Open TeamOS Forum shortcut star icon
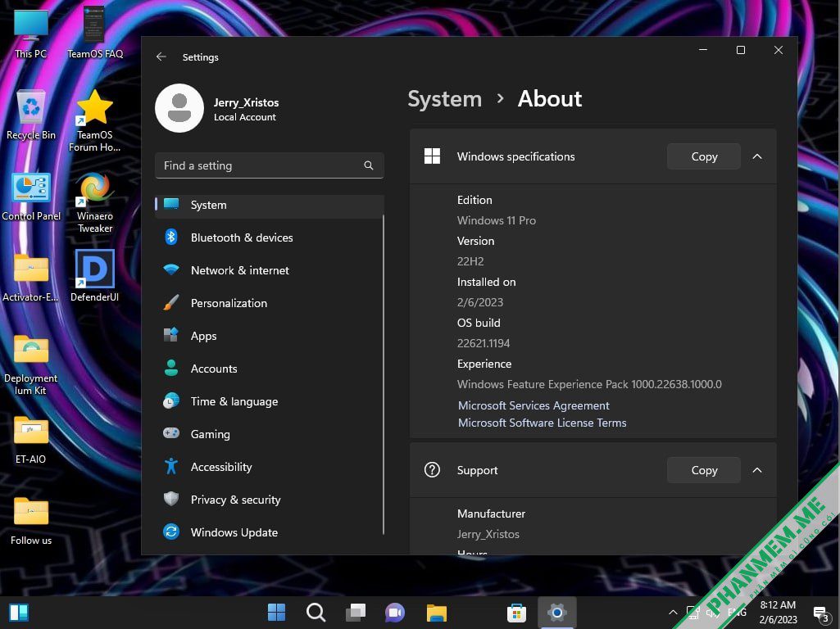The height and width of the screenshot is (629, 840). pos(95,120)
